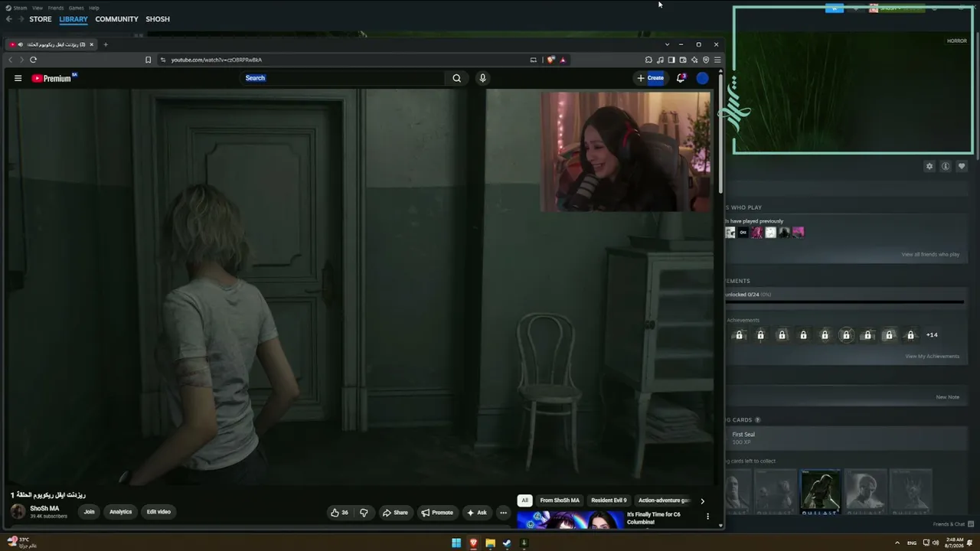Focus the YouTube search field
This screenshot has height=551, width=980.
point(343,78)
